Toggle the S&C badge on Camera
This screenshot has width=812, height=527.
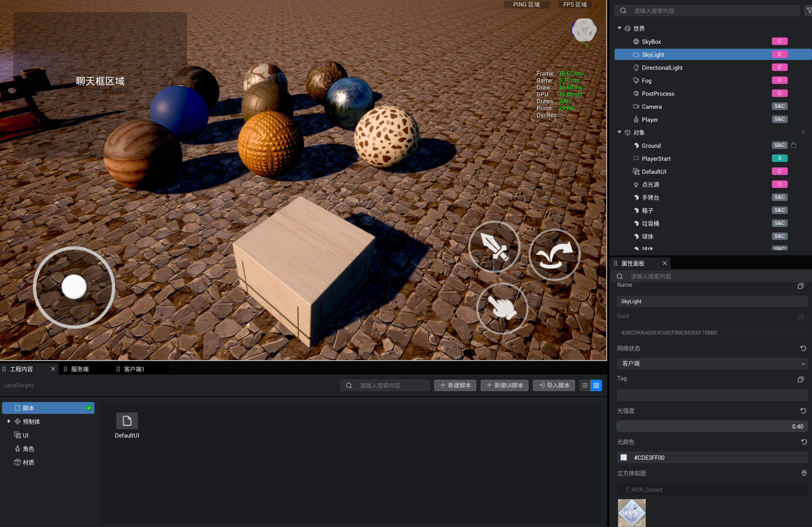780,106
